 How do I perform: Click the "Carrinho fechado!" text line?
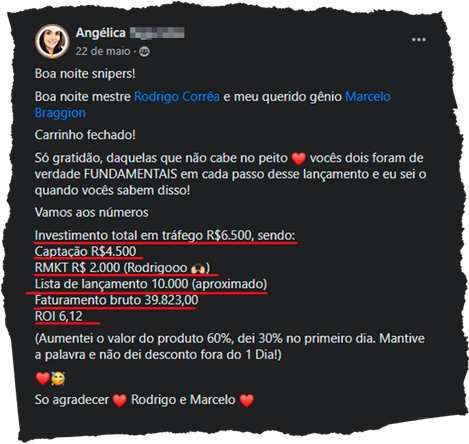coord(85,135)
